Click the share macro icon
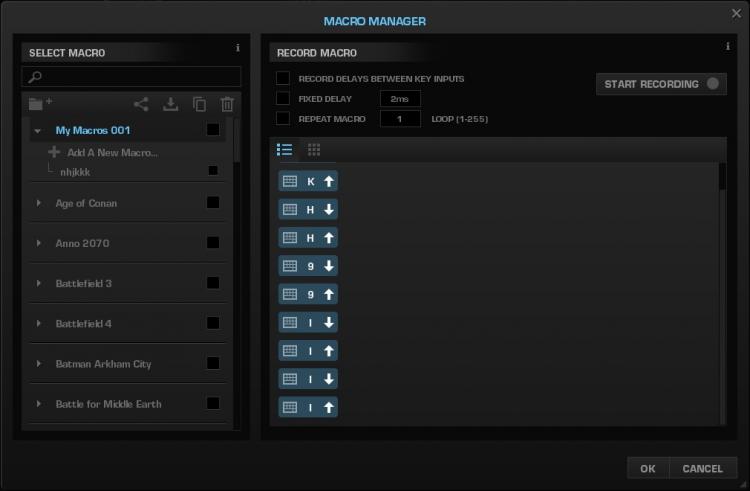 point(141,104)
